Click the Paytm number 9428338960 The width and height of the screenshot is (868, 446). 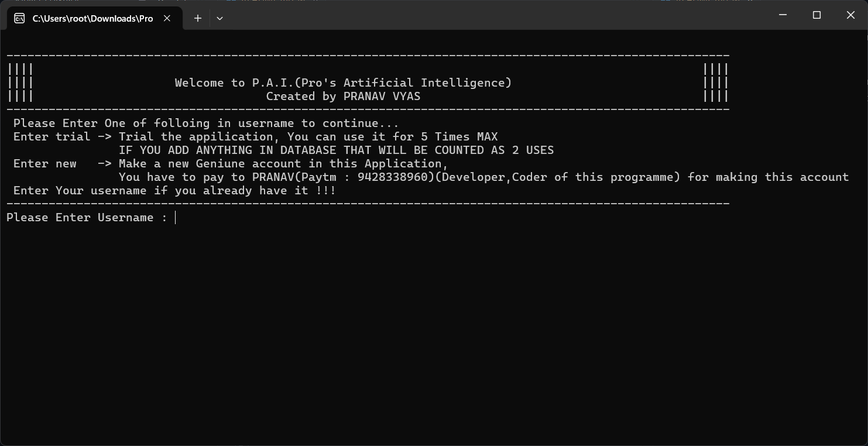(x=393, y=177)
